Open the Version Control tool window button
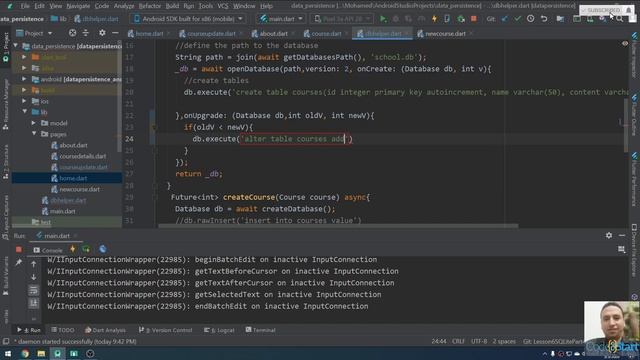The height and width of the screenshot is (360, 640). (x=165, y=330)
